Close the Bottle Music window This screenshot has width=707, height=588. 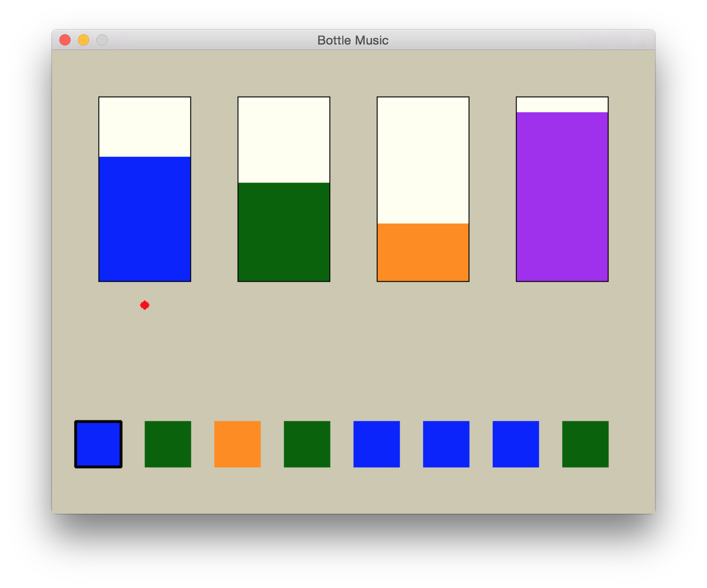coord(65,40)
